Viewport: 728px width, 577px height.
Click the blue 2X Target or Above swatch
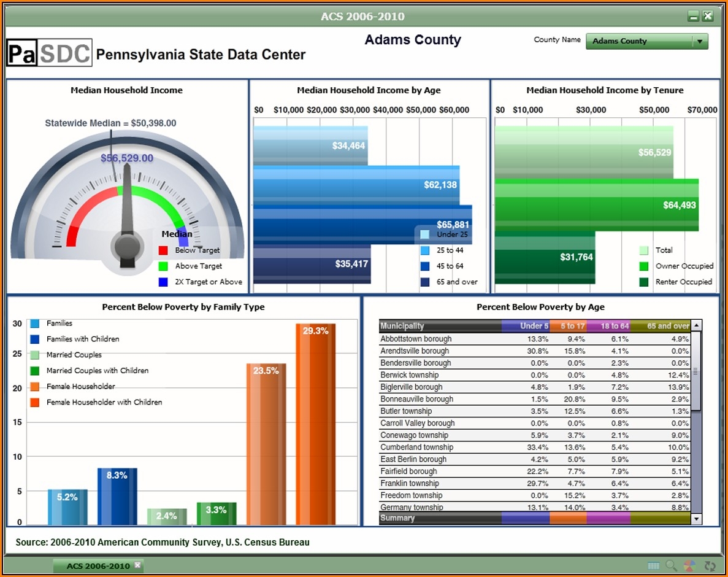coord(163,282)
